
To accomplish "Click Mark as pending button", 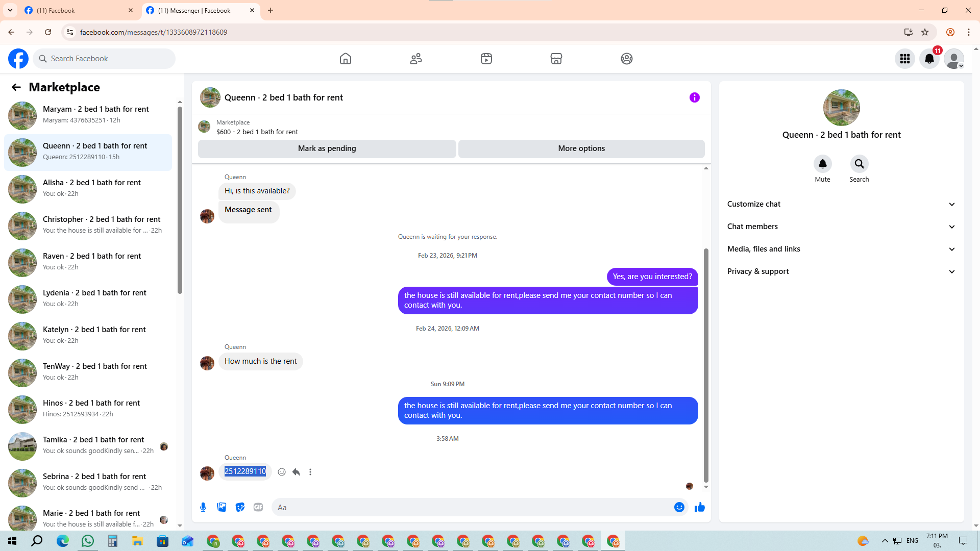I will tap(327, 148).
